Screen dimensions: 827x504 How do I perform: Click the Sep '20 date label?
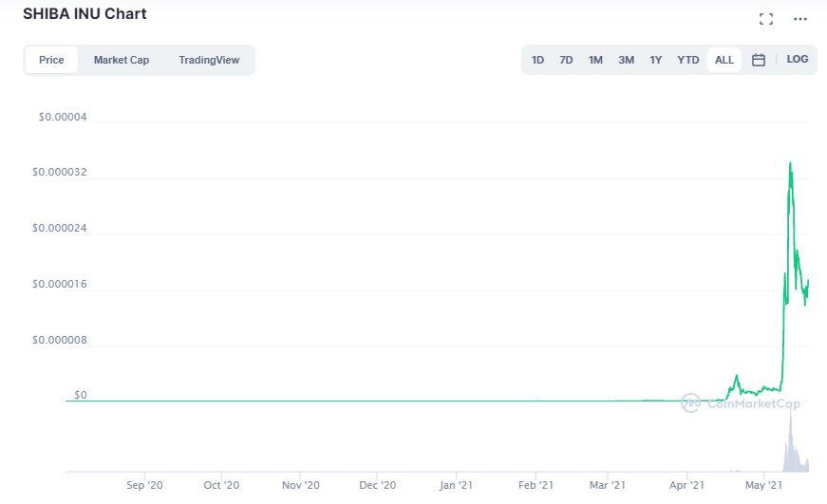(x=144, y=485)
